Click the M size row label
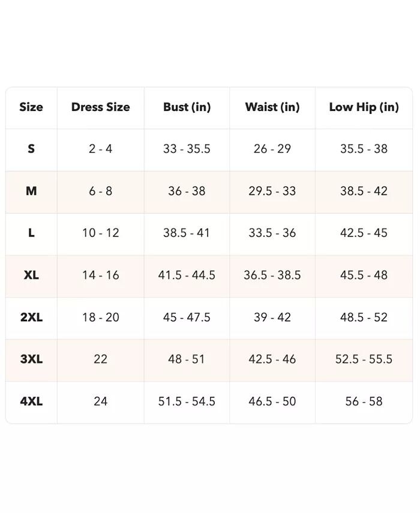 pyautogui.click(x=31, y=191)
